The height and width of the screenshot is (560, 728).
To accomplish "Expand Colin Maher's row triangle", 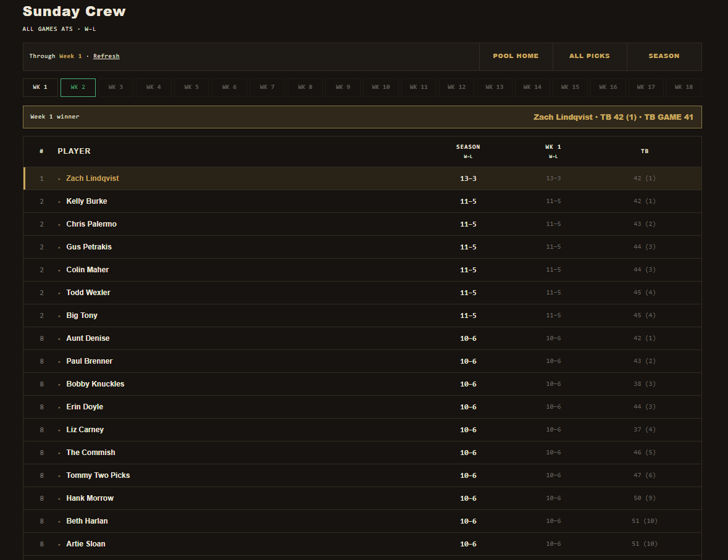I will coord(59,270).
